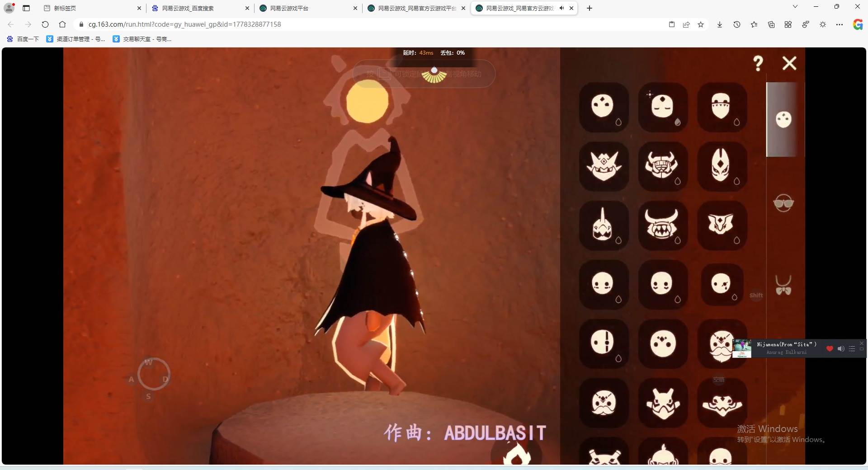Click the WASD movement joystick ring

(154, 374)
